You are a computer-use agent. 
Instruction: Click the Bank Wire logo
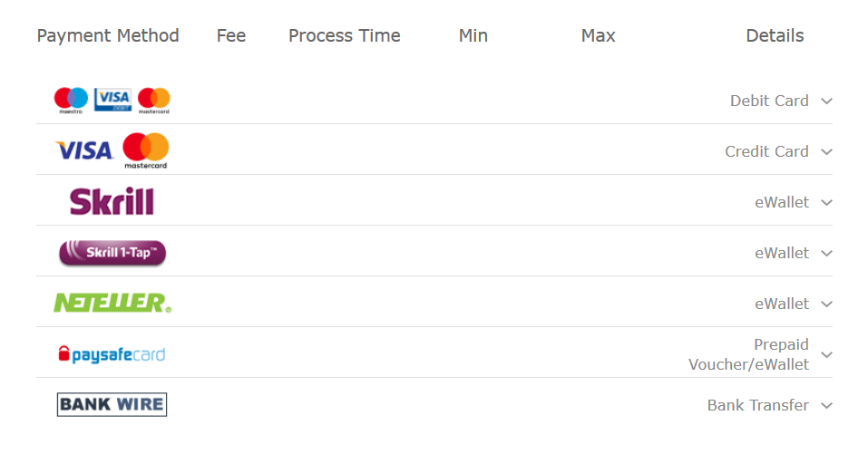coord(112,404)
